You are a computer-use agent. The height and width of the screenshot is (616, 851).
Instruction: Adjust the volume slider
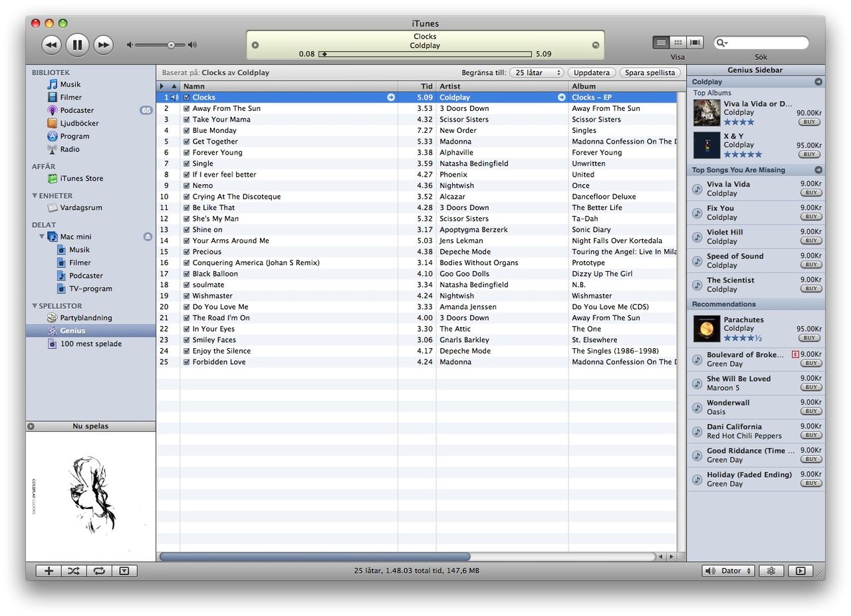tap(172, 45)
